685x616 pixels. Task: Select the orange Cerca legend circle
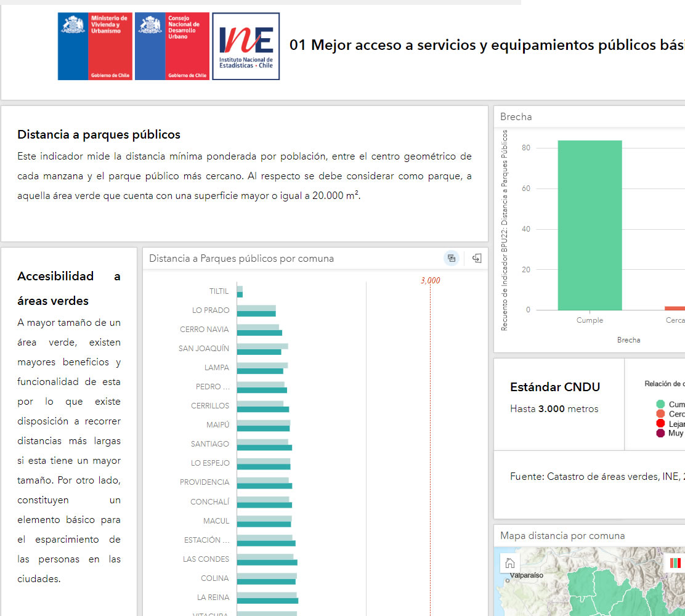click(660, 414)
